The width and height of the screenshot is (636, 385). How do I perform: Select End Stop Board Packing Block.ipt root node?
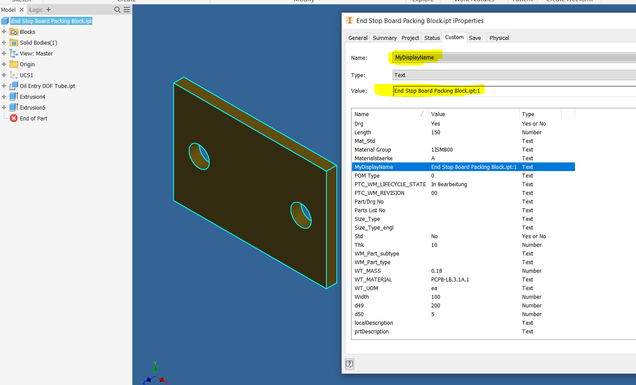[x=52, y=21]
